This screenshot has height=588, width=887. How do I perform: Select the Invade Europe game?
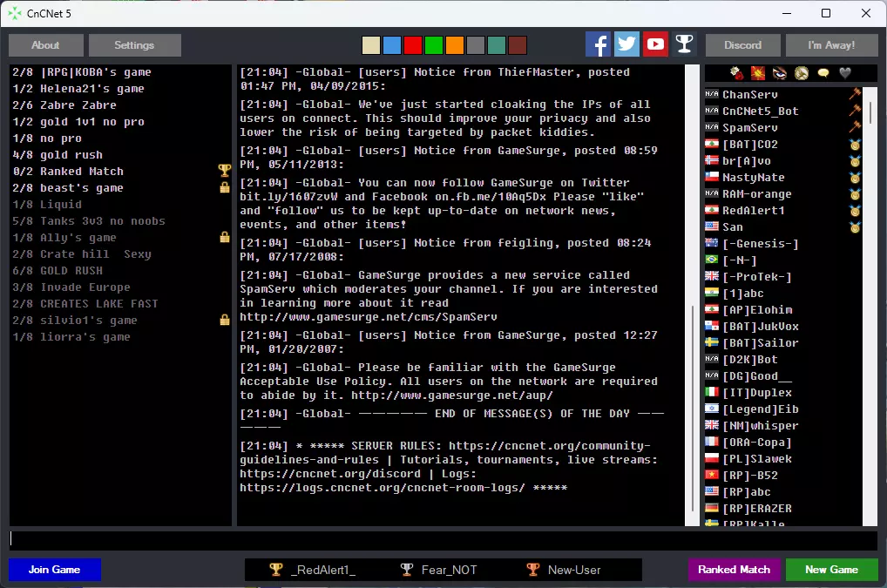click(x=120, y=287)
